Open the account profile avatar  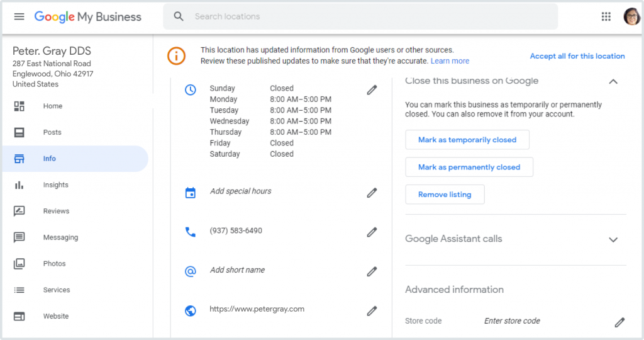(631, 16)
